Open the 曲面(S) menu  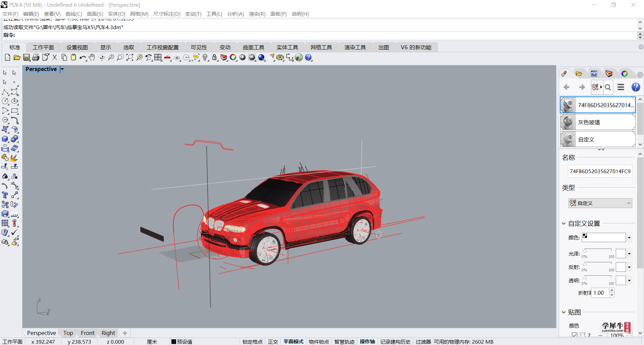95,14
